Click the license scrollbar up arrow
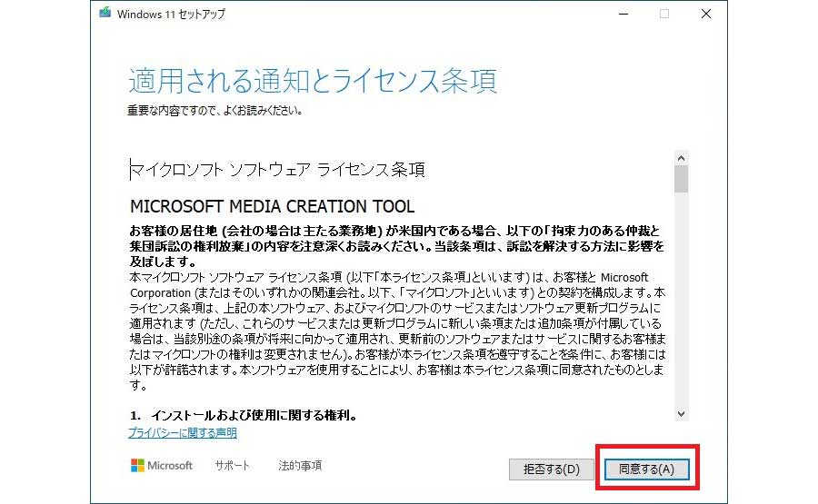The image size is (818, 504). pyautogui.click(x=681, y=157)
